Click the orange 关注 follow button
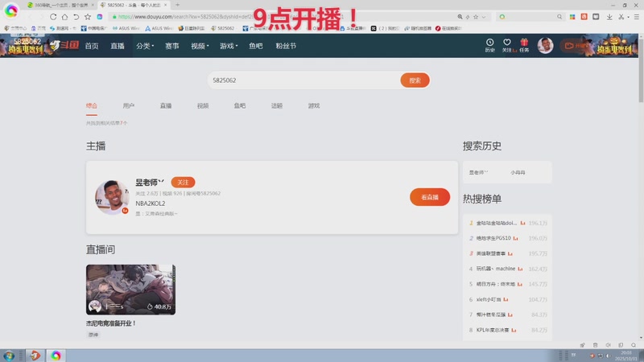The height and width of the screenshot is (362, 644). tap(184, 183)
